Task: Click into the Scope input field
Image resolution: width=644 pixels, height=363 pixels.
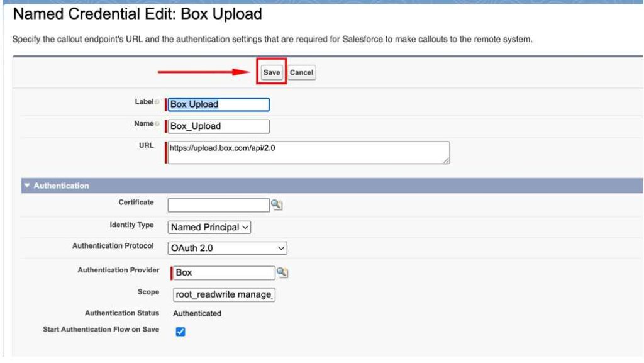Action: pyautogui.click(x=224, y=294)
